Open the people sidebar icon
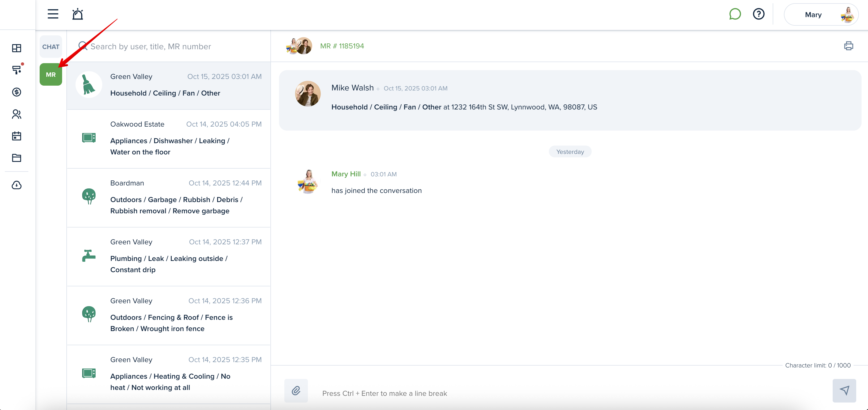The height and width of the screenshot is (410, 868). point(17,114)
